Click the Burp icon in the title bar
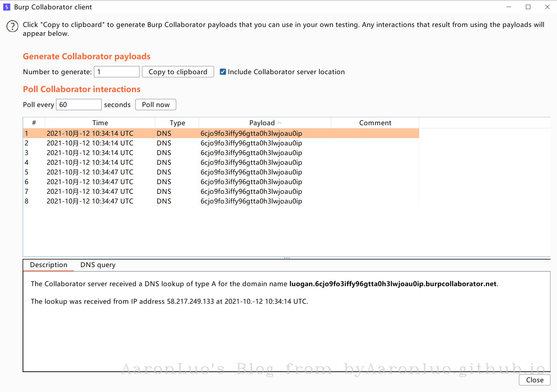This screenshot has height=392, width=557. (x=6, y=7)
